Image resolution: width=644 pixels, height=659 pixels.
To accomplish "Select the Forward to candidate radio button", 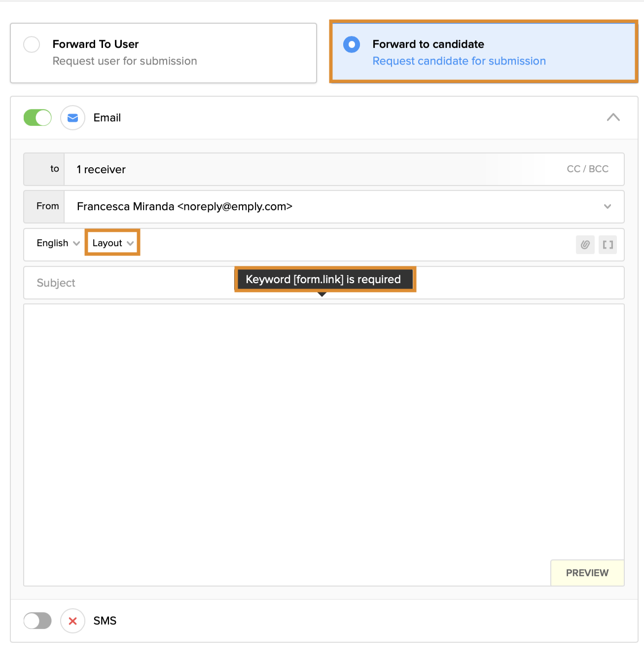I will [352, 44].
